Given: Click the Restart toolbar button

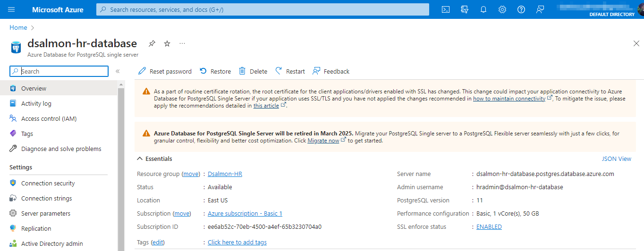Looking at the screenshot, I should coord(290,71).
